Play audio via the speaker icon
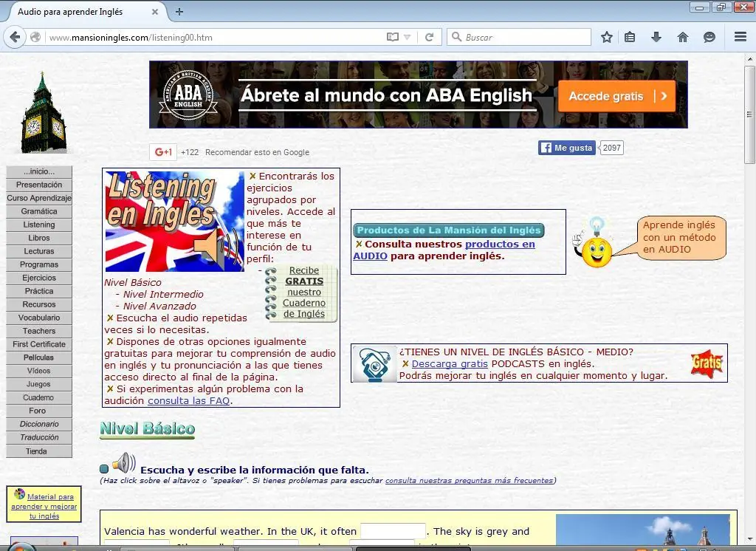Image resolution: width=756 pixels, height=551 pixels. [x=124, y=463]
